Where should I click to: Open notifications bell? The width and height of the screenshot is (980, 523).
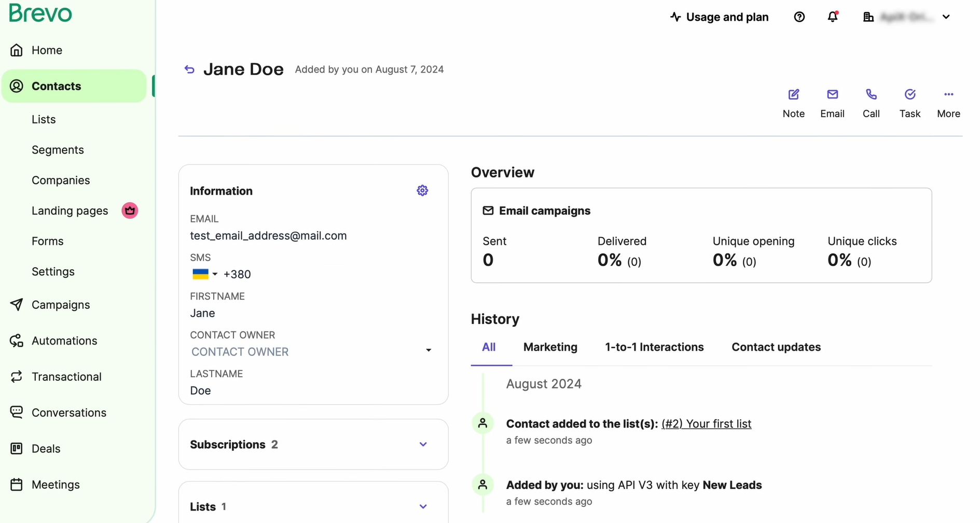(833, 17)
